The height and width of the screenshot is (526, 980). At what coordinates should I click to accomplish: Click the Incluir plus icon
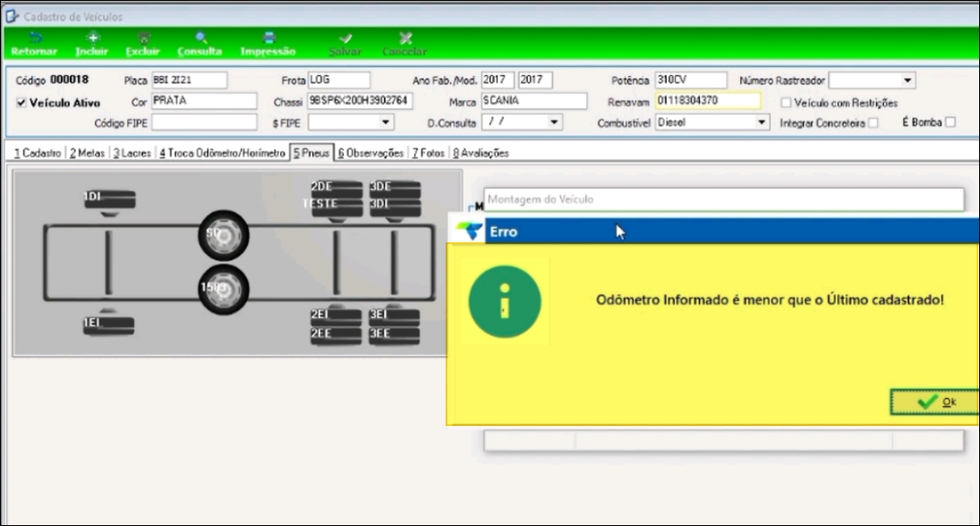[91, 38]
